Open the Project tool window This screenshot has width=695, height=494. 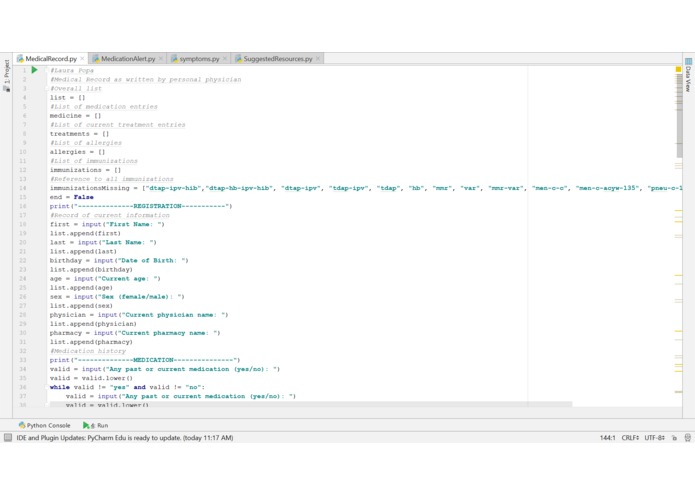tap(6, 75)
